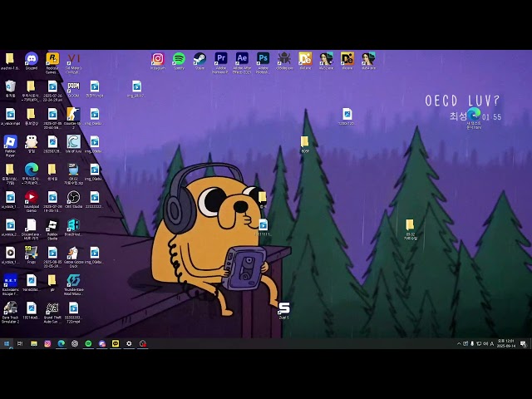Select the folder icon overlapping Jake's head
The image size is (532, 399).
coord(263,198)
